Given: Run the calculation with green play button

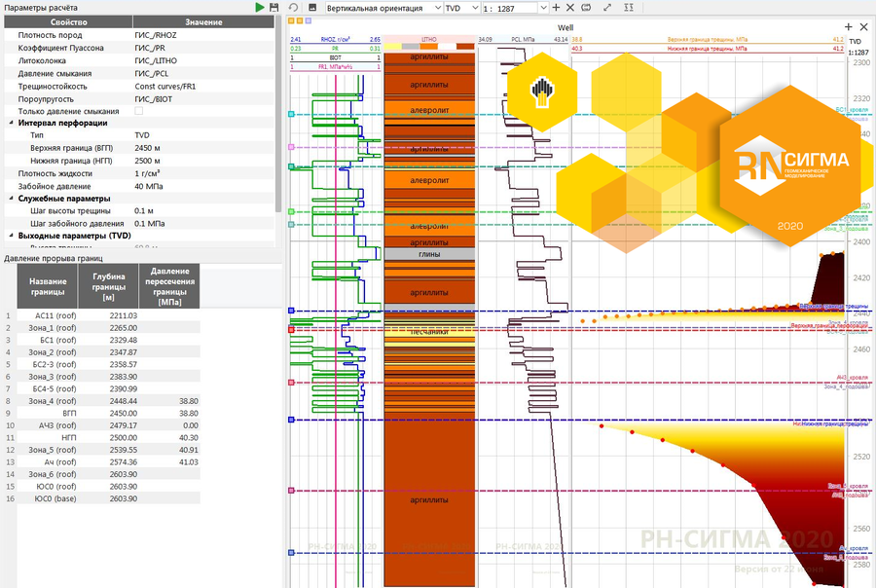Looking at the screenshot, I should [x=260, y=7].
